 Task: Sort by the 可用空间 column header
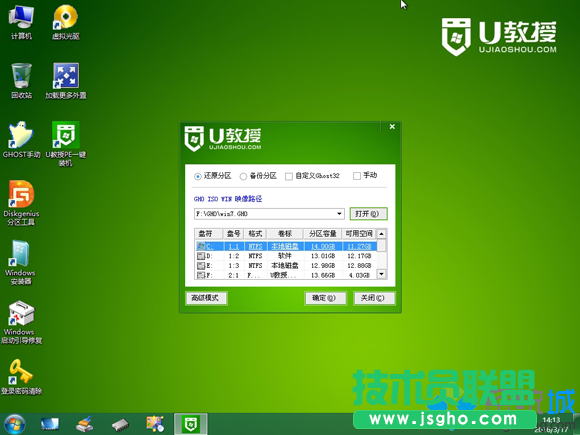coord(359,233)
